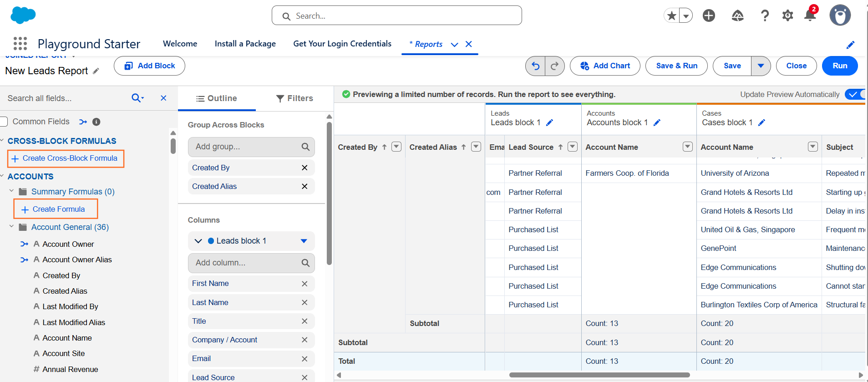The width and height of the screenshot is (868, 382).
Task: Remove the Created Alias group
Action: (305, 186)
